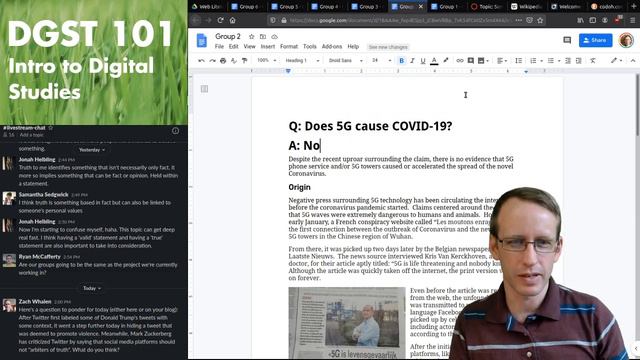Image resolution: width=640 pixels, height=360 pixels.
Task: Star the Group 2 document
Action: click(x=251, y=36)
